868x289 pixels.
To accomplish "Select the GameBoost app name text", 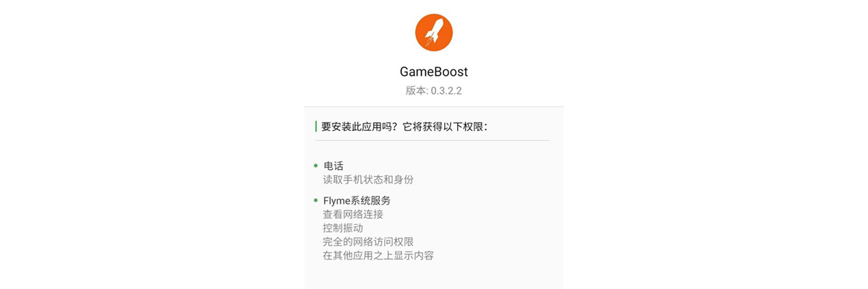I will coord(434,72).
